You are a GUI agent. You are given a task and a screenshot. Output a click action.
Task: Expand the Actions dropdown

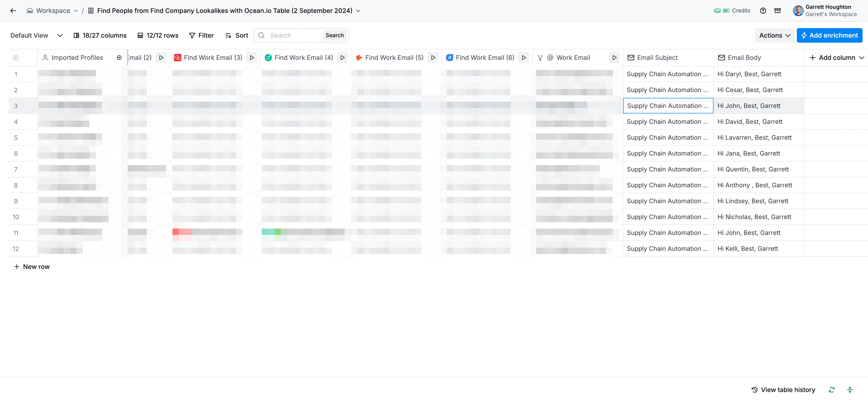pyautogui.click(x=774, y=35)
